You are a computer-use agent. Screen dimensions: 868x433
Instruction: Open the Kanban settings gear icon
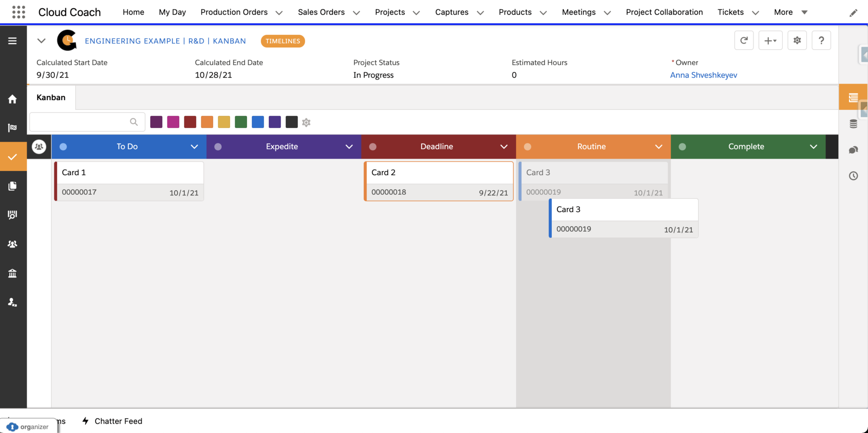pos(797,40)
